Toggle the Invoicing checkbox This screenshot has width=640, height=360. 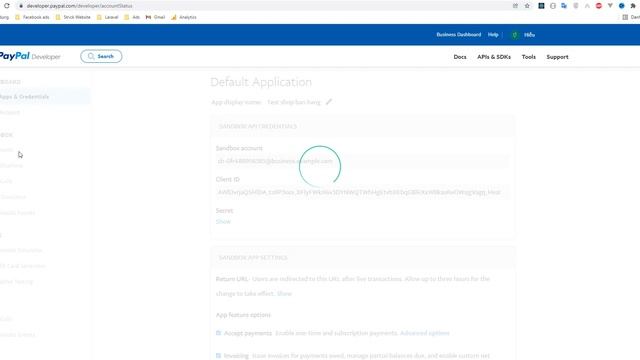click(218, 356)
